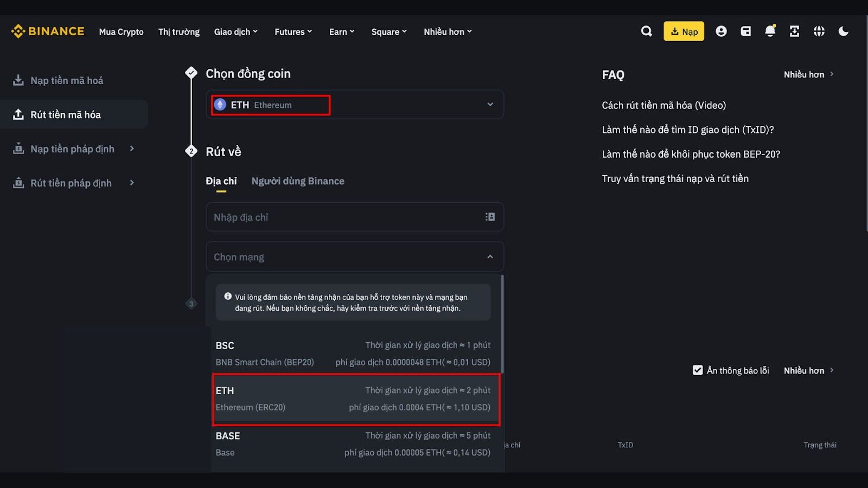Click the crypto deposit sidebar icon
Screen dimensions: 868x488
[18, 80]
